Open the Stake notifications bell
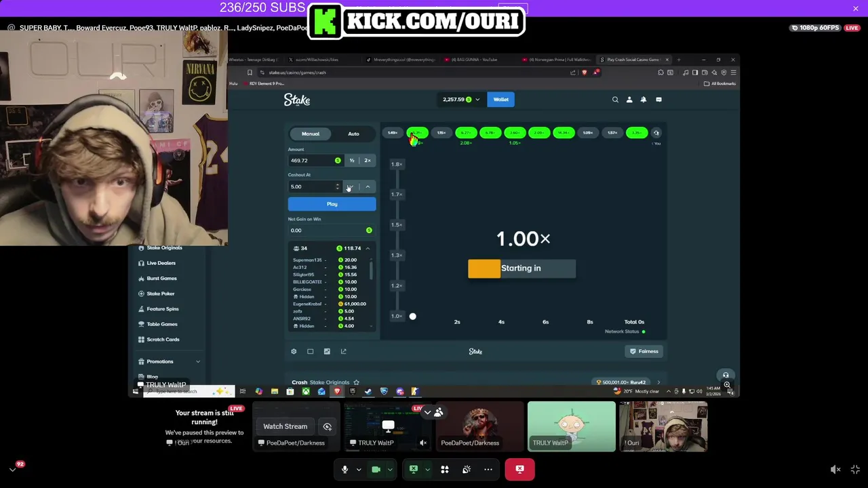This screenshot has height=488, width=868. (x=644, y=100)
